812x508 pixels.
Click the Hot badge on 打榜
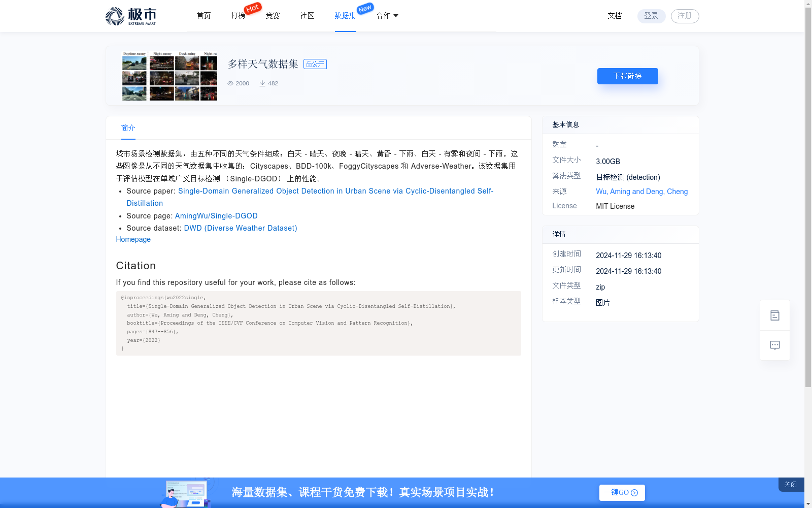tap(253, 8)
